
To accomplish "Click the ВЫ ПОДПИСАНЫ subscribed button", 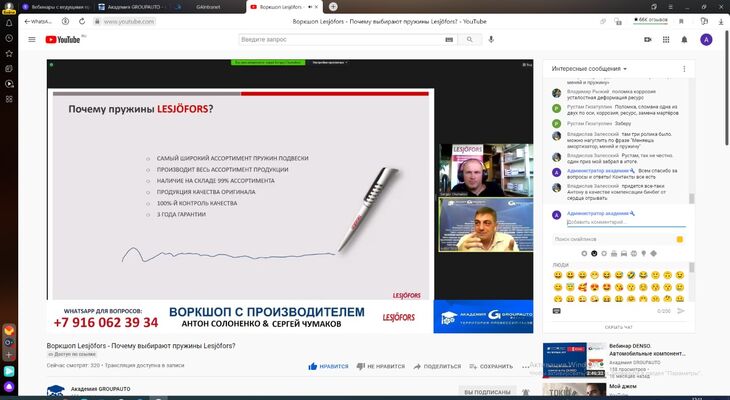I will pos(487,392).
